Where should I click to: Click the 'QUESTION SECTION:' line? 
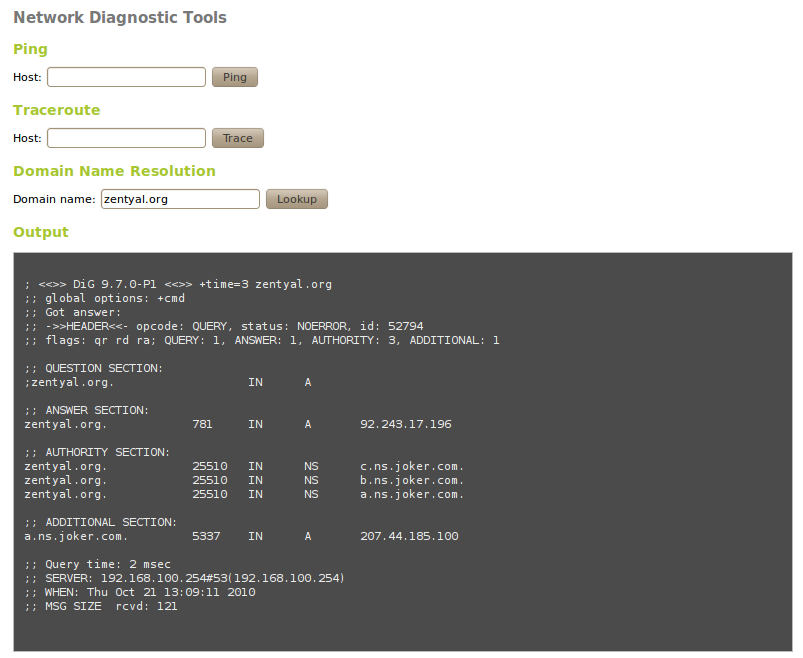point(94,368)
